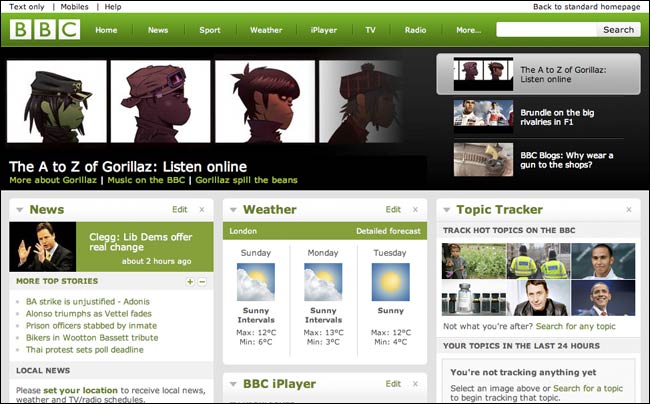
Task: Open Radio in navigation bar
Action: (415, 30)
